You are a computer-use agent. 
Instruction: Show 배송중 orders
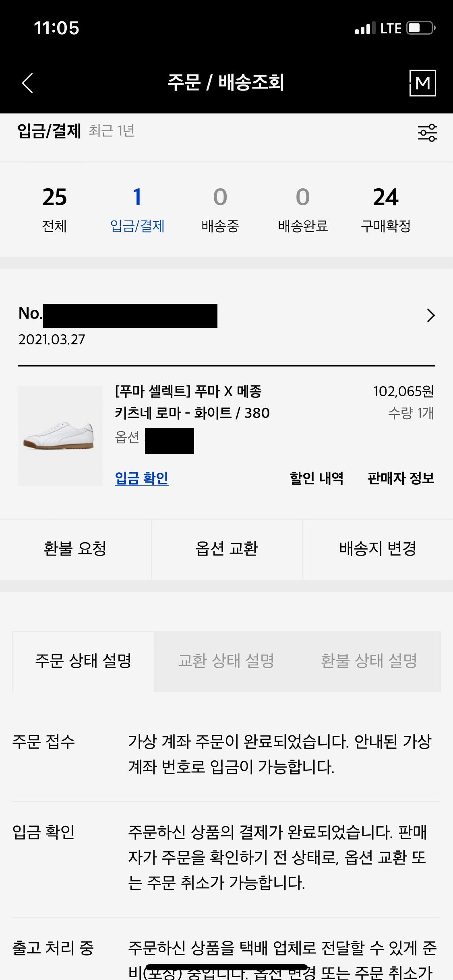[220, 209]
